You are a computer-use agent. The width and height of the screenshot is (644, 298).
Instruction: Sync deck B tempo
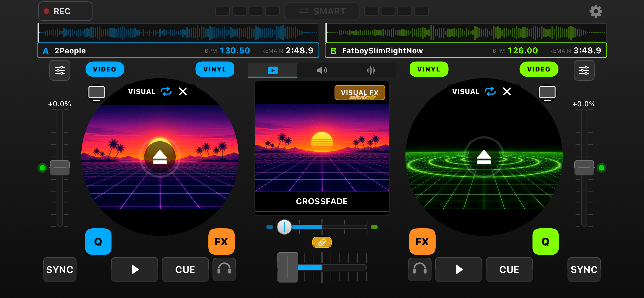pyautogui.click(x=584, y=269)
